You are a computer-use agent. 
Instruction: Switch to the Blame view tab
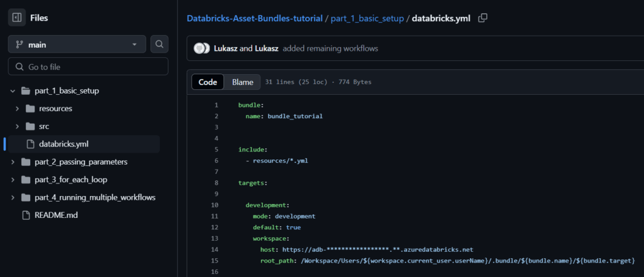pyautogui.click(x=242, y=82)
